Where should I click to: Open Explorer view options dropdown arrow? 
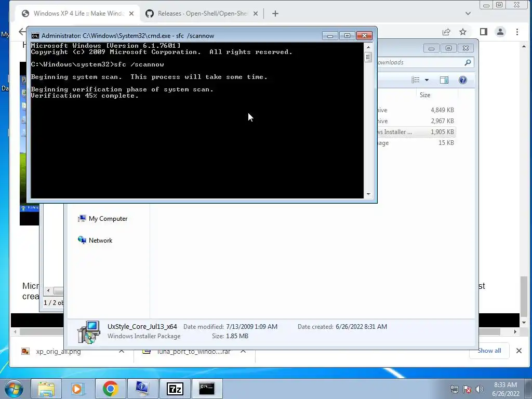point(427,79)
